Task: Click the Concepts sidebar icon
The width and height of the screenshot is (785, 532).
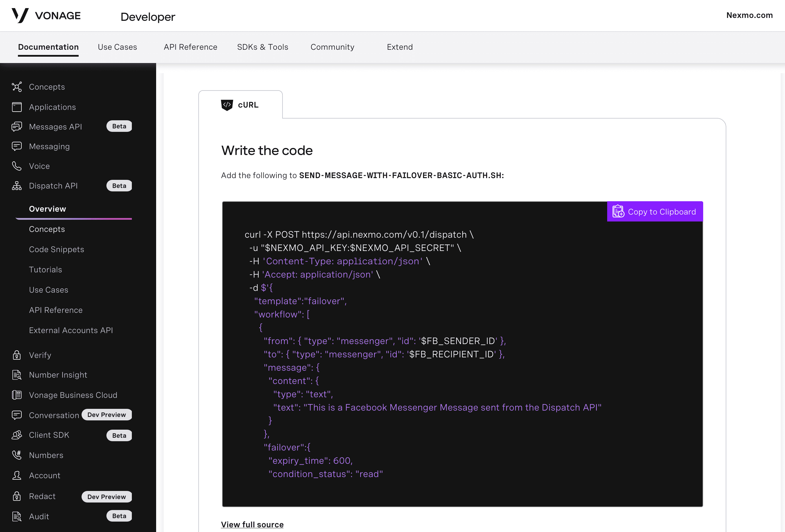Action: [17, 87]
